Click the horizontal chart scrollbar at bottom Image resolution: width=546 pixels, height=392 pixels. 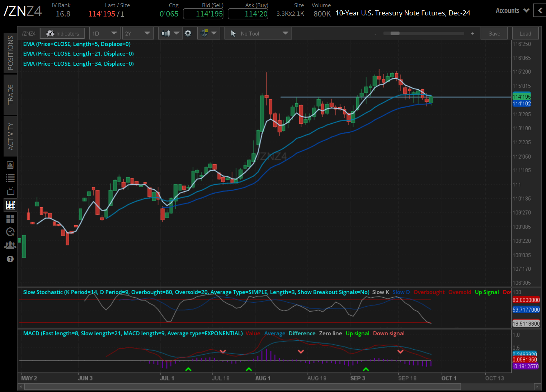(x=240, y=387)
